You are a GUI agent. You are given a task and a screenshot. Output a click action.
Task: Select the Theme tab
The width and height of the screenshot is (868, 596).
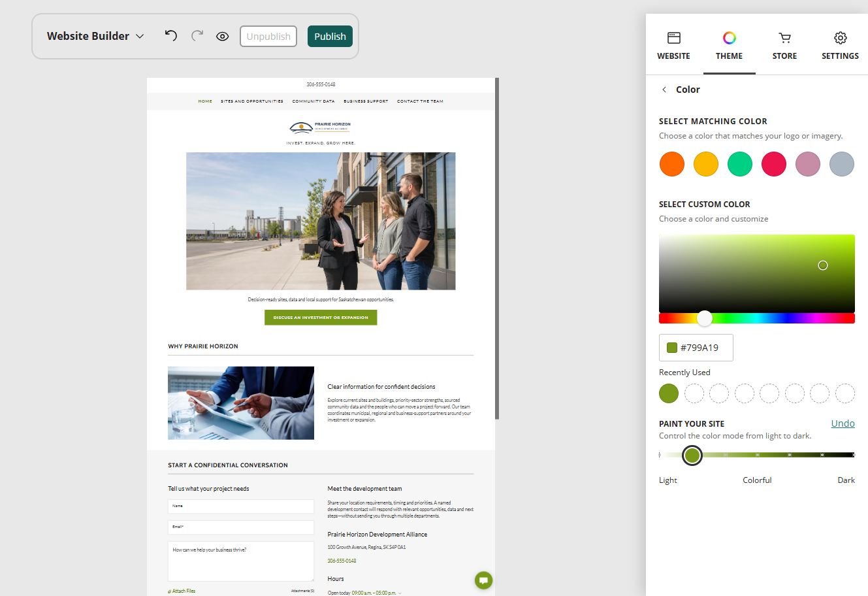(729, 46)
